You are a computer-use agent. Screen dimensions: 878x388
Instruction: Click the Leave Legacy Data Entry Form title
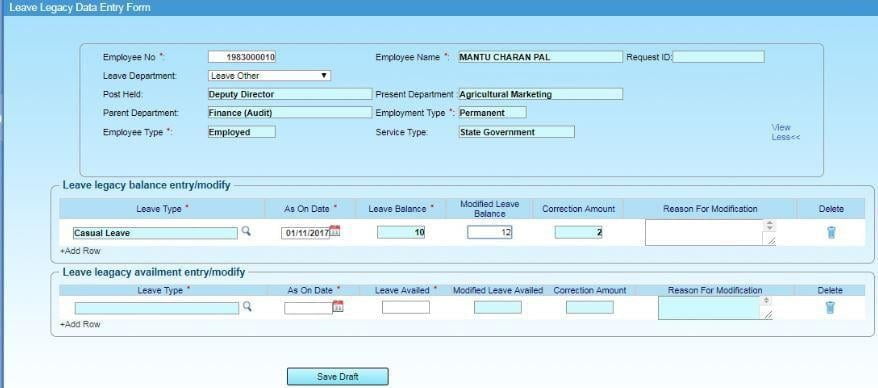point(80,8)
